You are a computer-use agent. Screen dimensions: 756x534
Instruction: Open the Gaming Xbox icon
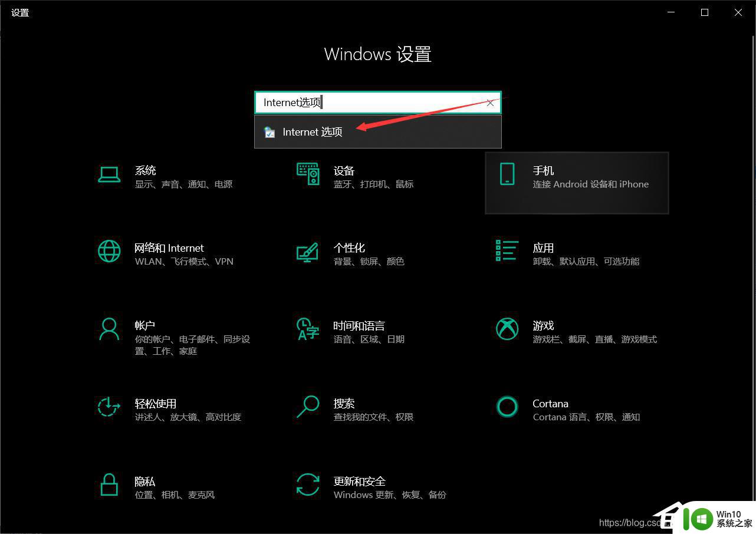coord(507,329)
